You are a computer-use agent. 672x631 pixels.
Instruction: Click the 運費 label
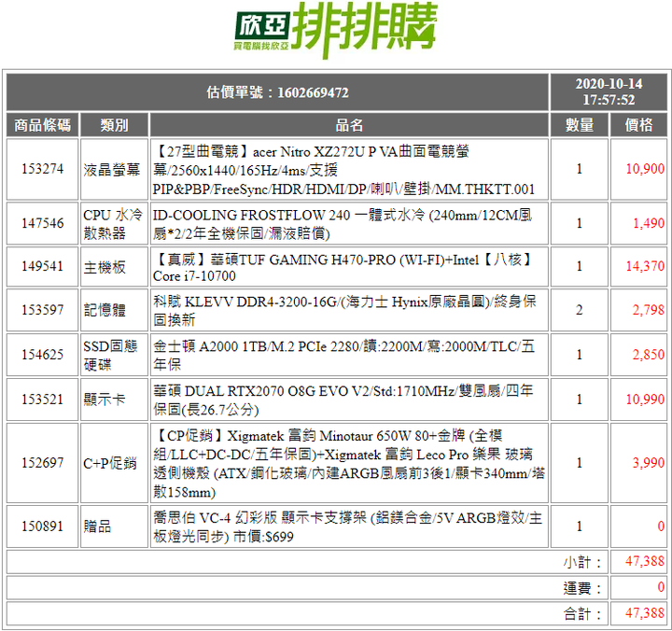(582, 588)
